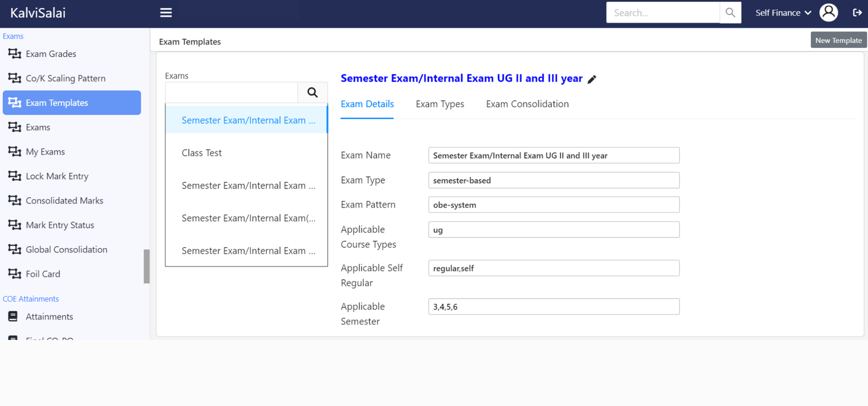Click the Exam Grades sidebar icon
This screenshot has height=406, width=868.
point(15,54)
